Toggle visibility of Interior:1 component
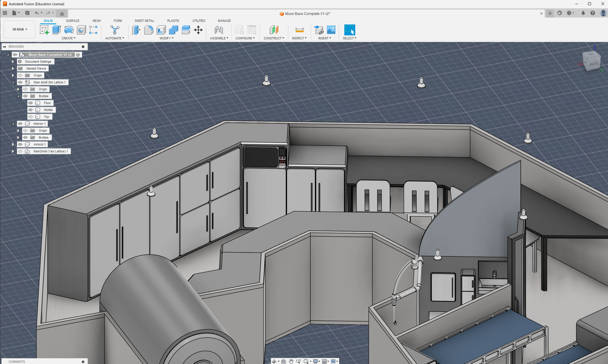The image size is (608, 364). point(20,124)
